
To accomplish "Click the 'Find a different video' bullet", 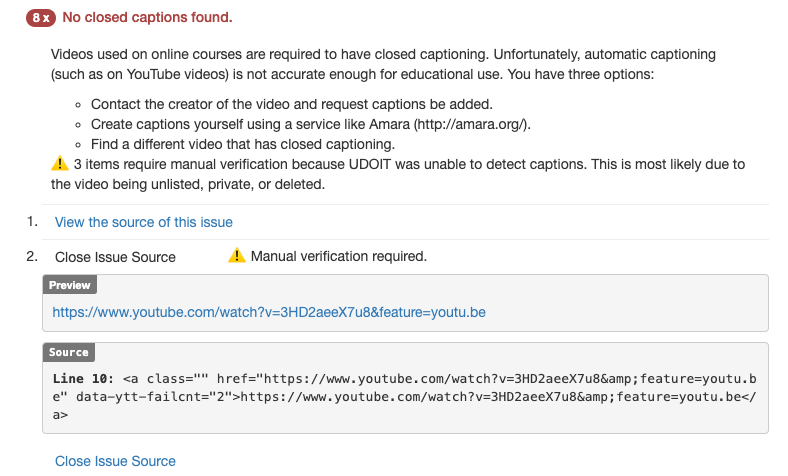I will point(242,144).
